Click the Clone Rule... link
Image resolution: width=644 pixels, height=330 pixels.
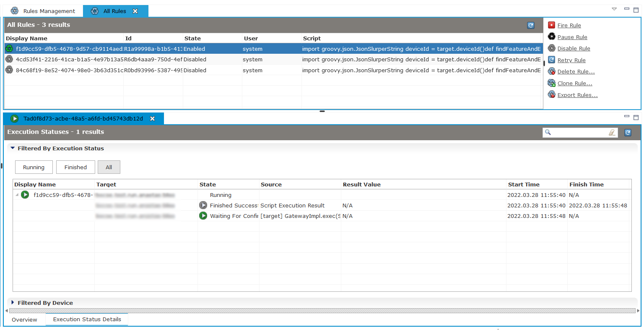(575, 84)
